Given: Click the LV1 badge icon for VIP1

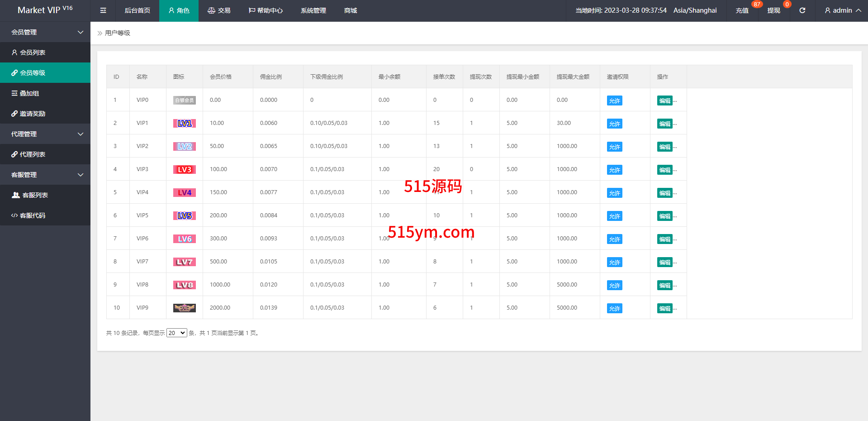Looking at the screenshot, I should 184,123.
